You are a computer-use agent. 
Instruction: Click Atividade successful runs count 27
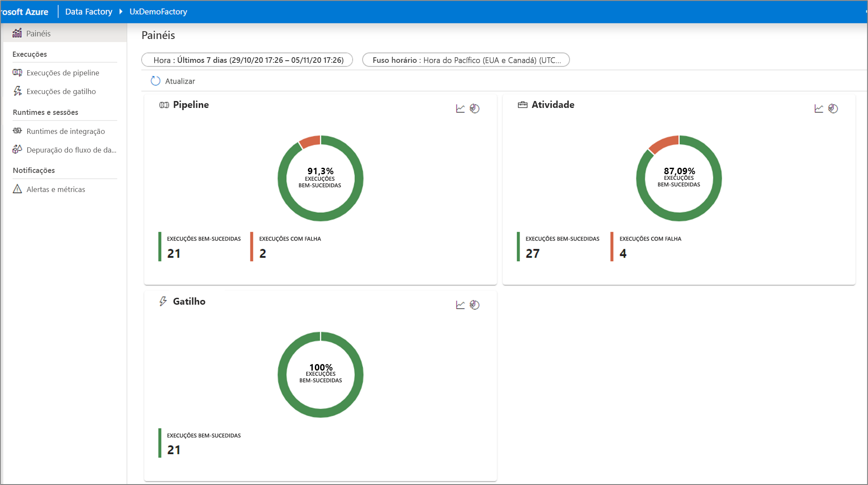pos(532,254)
